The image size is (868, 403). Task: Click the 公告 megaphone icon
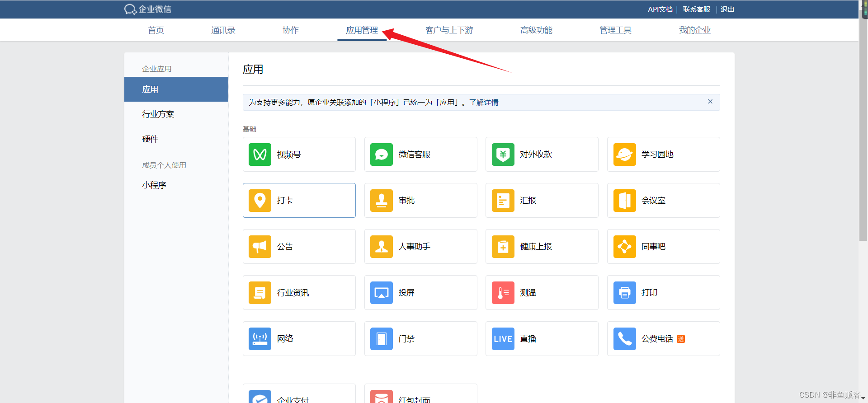pyautogui.click(x=260, y=247)
